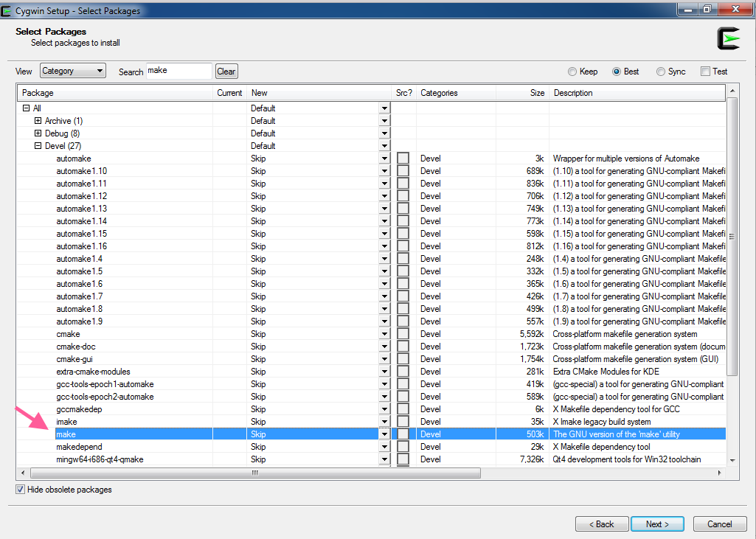The image size is (756, 539).
Task: Check the Src? box for cmake
Action: [403, 333]
